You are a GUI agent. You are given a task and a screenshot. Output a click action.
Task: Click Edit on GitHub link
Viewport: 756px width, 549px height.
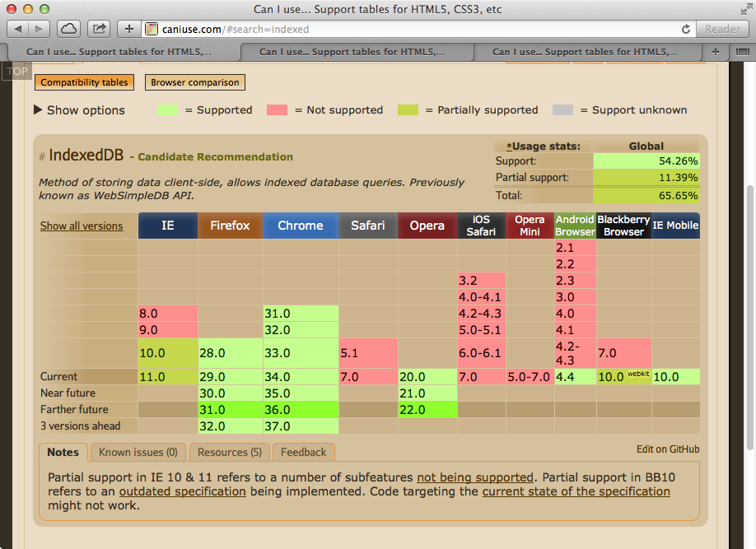point(668,449)
